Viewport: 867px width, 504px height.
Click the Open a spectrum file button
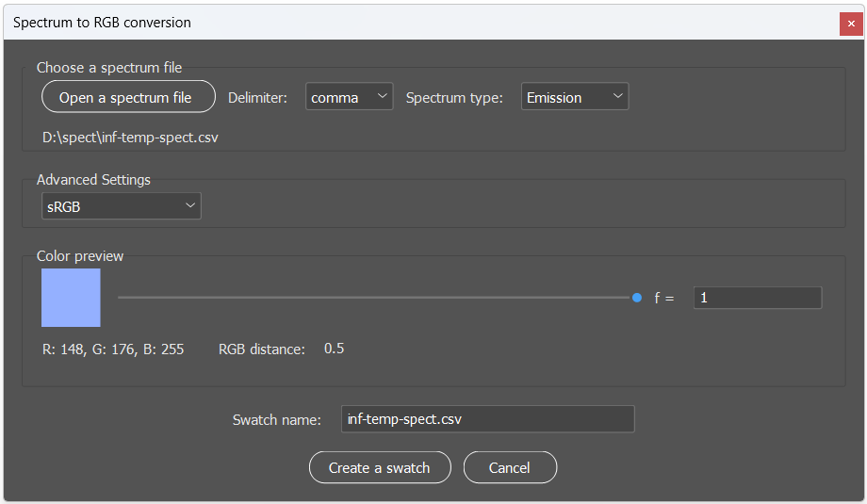point(128,97)
